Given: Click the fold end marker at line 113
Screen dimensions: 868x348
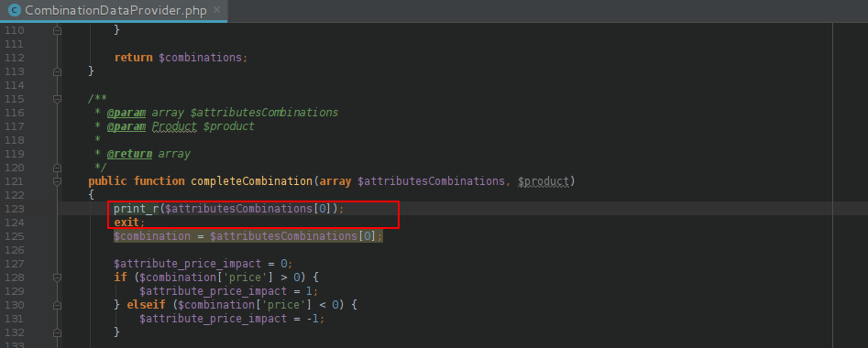Looking at the screenshot, I should coord(57,71).
